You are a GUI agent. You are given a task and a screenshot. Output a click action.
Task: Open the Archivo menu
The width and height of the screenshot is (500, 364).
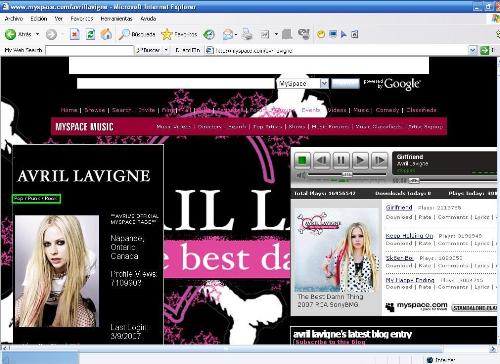coord(14,19)
